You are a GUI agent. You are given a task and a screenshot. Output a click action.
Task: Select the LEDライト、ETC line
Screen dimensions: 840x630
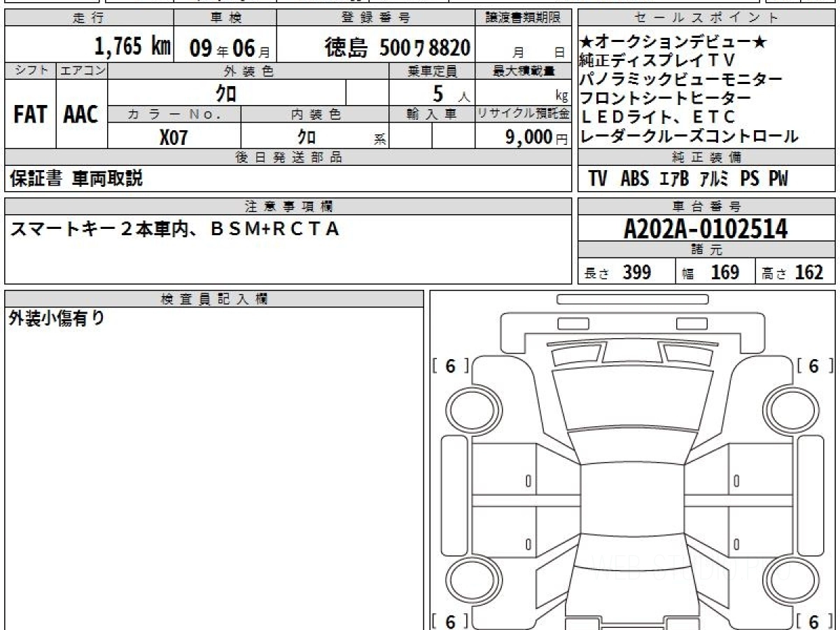(657, 117)
